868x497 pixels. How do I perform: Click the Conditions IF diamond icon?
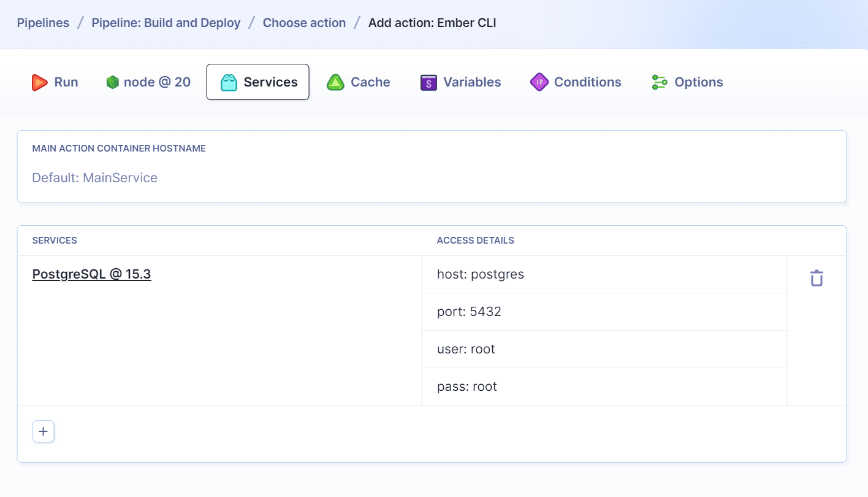click(539, 82)
